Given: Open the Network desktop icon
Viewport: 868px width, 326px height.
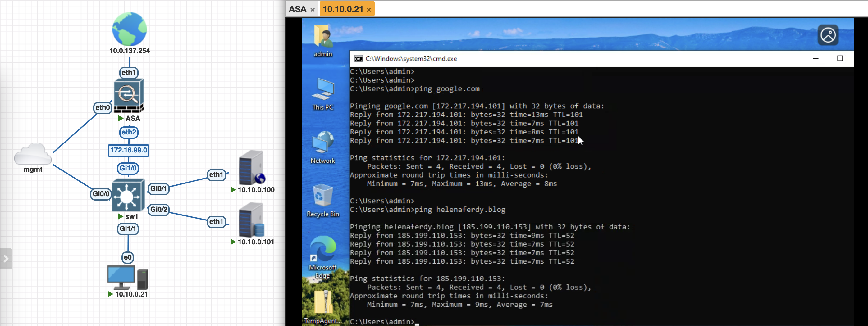Looking at the screenshot, I should point(322,143).
